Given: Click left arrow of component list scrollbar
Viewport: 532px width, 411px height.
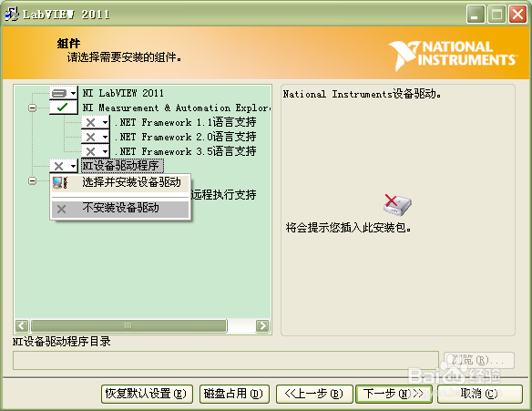Looking at the screenshot, I should (22, 326).
